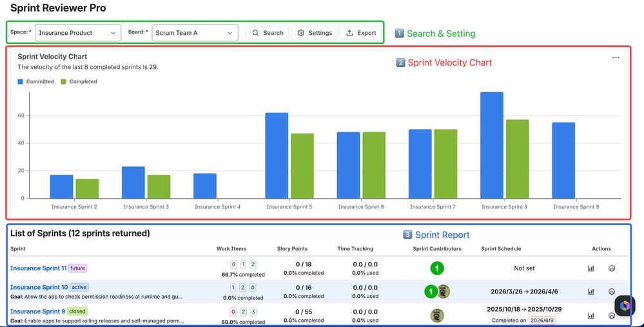The width and height of the screenshot is (644, 327).
Task: Click the blue Committed bar for Insurance Sprint 8
Action: click(492, 145)
